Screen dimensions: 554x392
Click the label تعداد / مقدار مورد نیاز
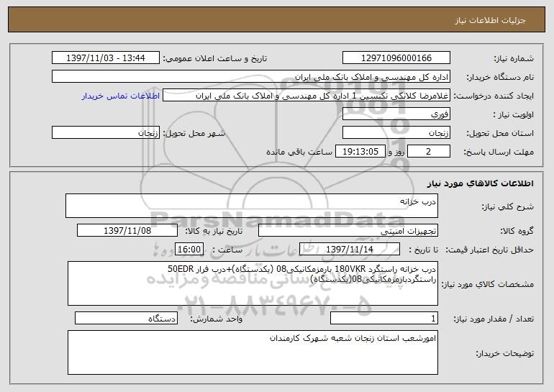(494, 319)
